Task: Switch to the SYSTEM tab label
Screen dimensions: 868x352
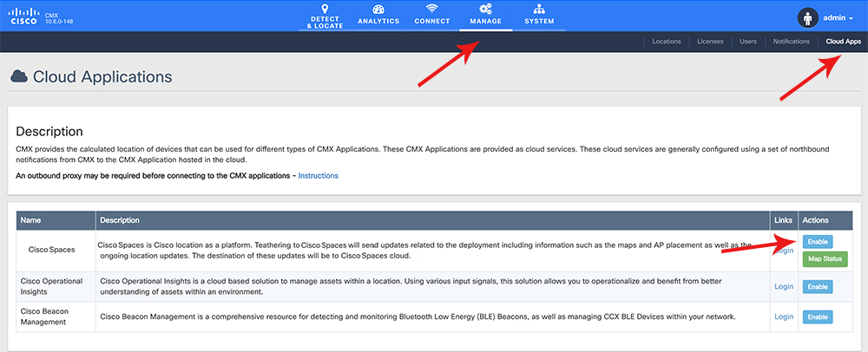Action: coord(539,21)
